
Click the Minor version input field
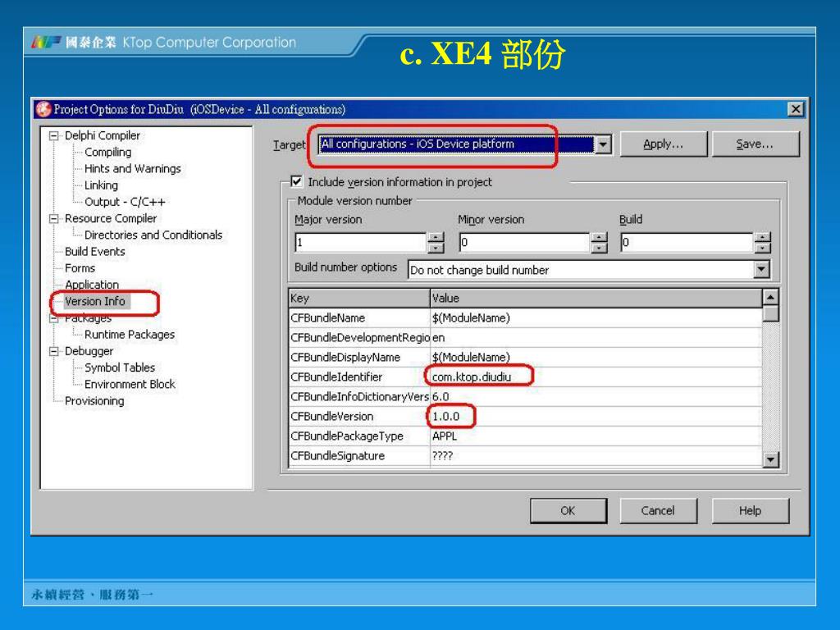tap(524, 242)
